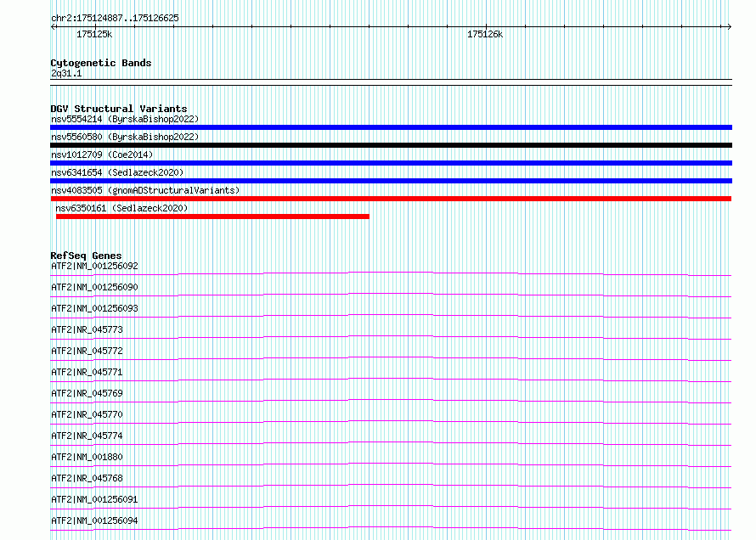Click the 175125k ruler label
This screenshot has height=540, width=756.
tap(94, 34)
